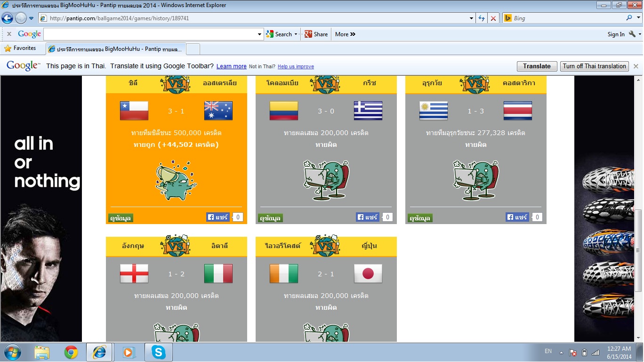
Task: Click the Japan flag icon
Action: (368, 274)
